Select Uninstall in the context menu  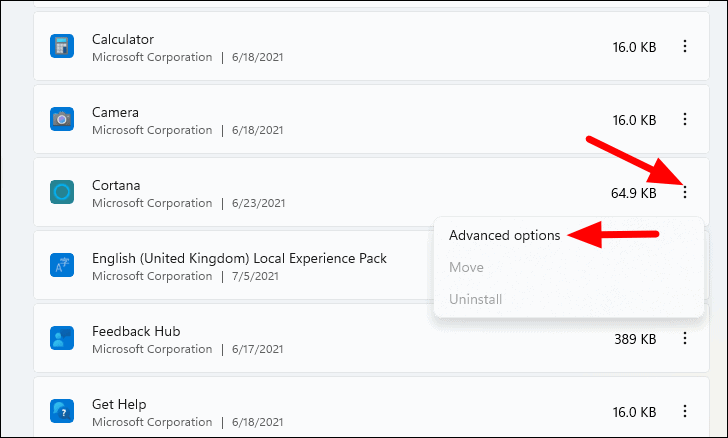pos(475,299)
